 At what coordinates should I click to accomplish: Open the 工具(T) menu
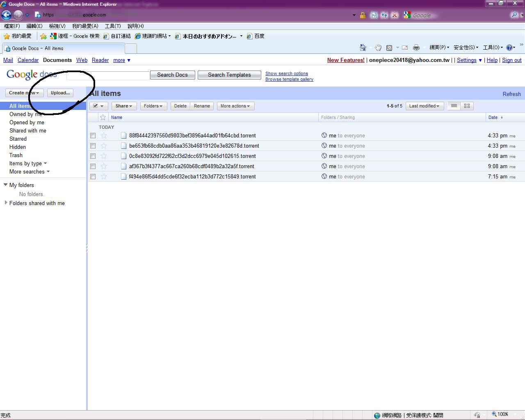tap(113, 26)
